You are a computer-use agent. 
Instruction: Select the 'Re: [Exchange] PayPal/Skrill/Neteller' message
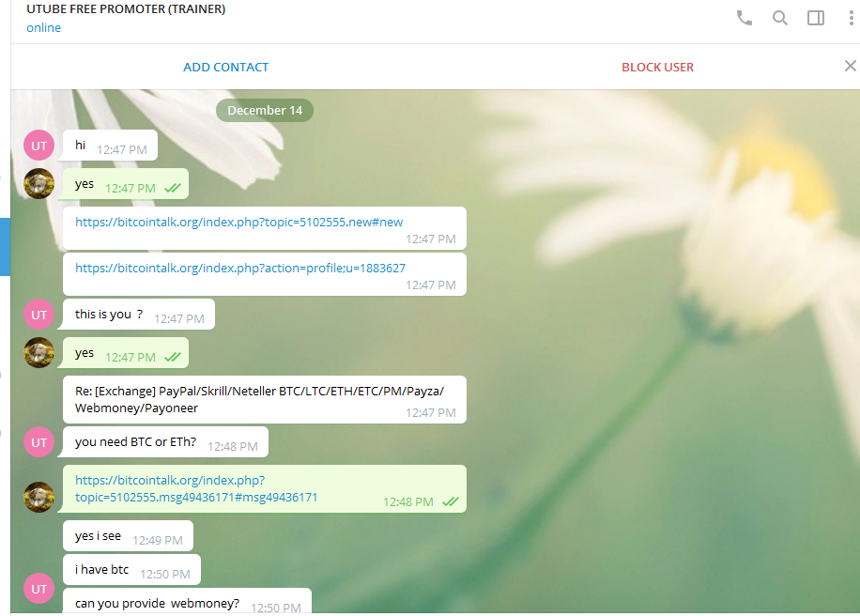[x=265, y=399]
